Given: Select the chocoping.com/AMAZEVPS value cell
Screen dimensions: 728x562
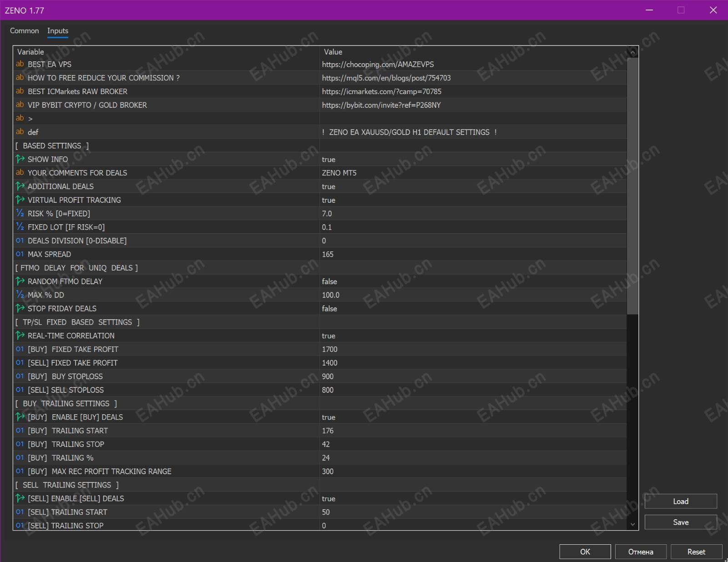Looking at the screenshot, I should click(x=473, y=64).
